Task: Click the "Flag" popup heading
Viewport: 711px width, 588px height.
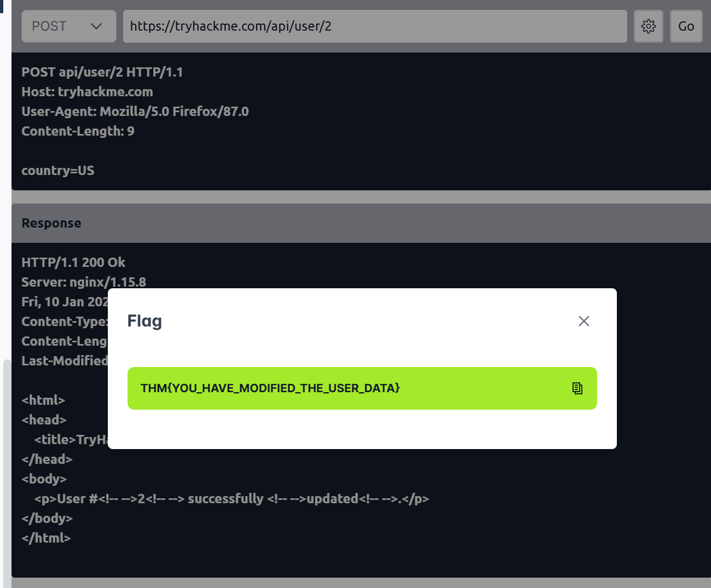Action: coord(144,321)
